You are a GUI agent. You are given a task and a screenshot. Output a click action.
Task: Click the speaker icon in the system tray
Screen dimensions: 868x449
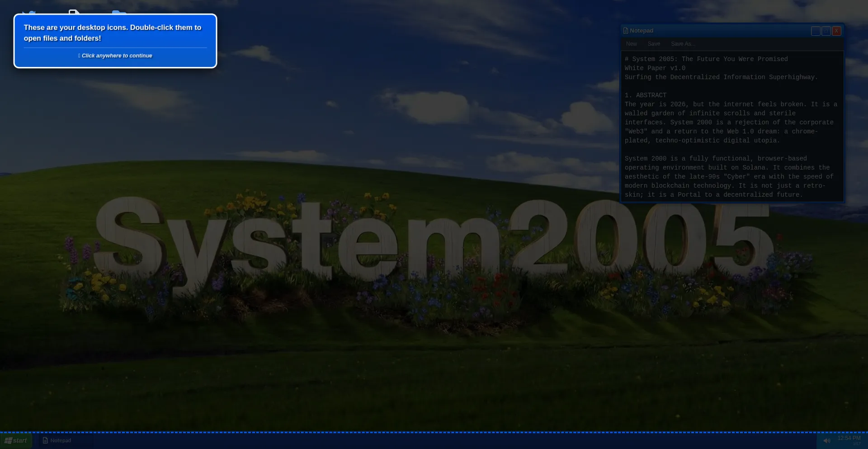pyautogui.click(x=826, y=440)
